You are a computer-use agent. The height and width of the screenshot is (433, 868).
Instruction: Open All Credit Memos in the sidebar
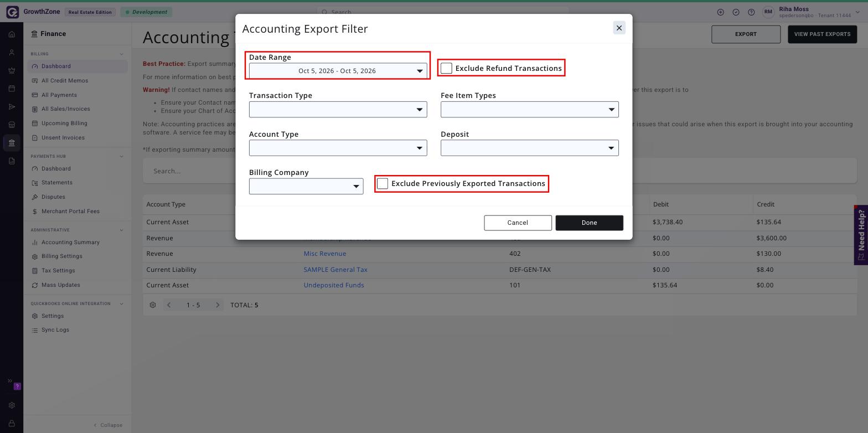pyautogui.click(x=64, y=81)
